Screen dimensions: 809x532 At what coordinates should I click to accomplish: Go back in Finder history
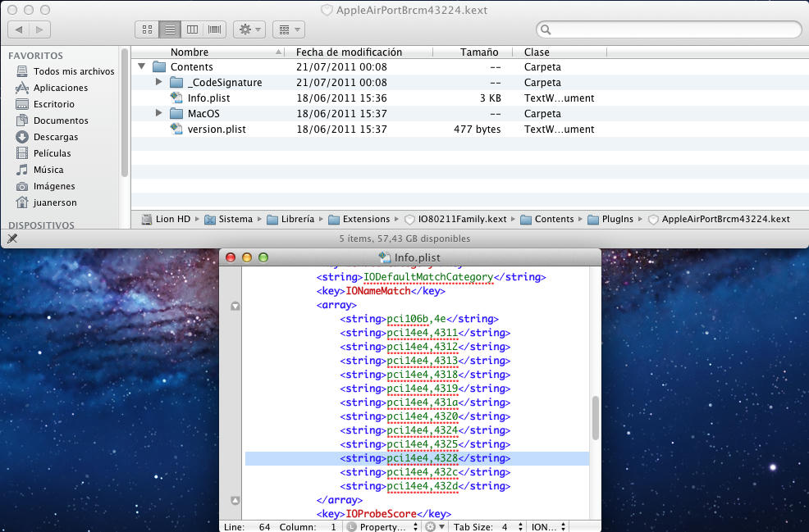point(19,30)
